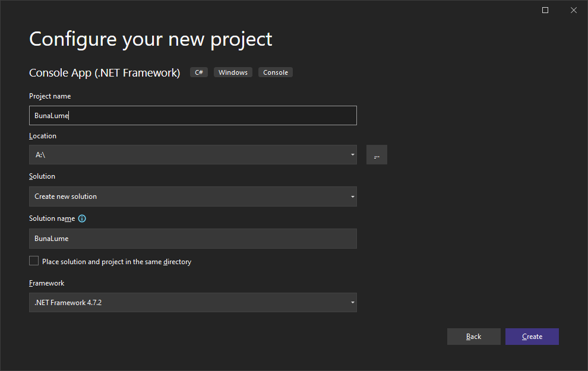Click the Location path text A:\
This screenshot has width=588, height=371.
click(40, 155)
